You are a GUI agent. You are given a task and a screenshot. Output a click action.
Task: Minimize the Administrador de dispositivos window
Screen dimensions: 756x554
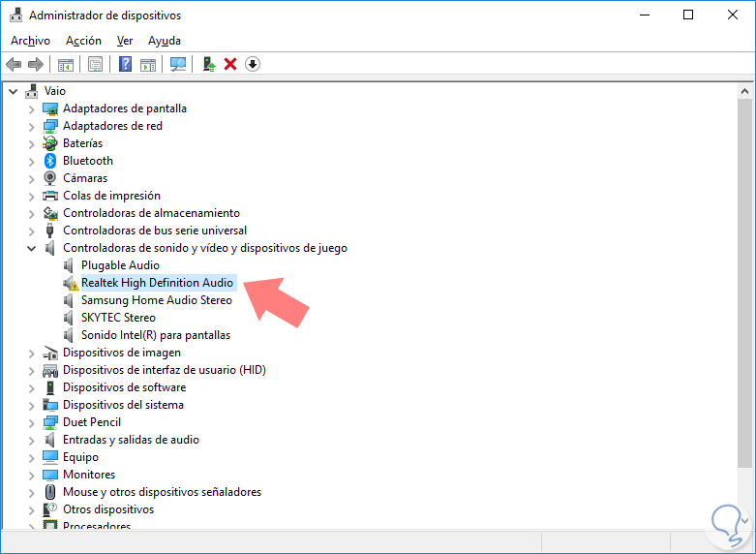(645, 15)
